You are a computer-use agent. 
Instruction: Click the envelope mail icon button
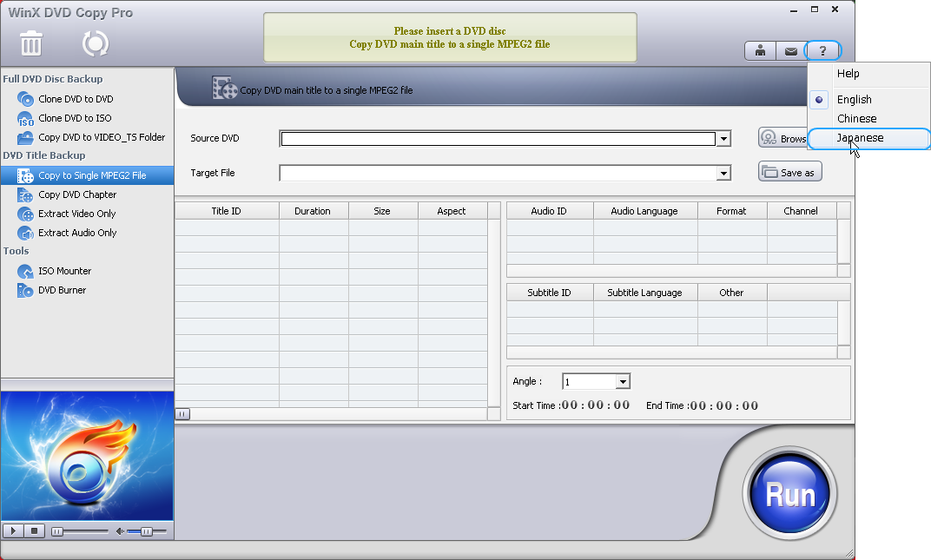(x=791, y=51)
